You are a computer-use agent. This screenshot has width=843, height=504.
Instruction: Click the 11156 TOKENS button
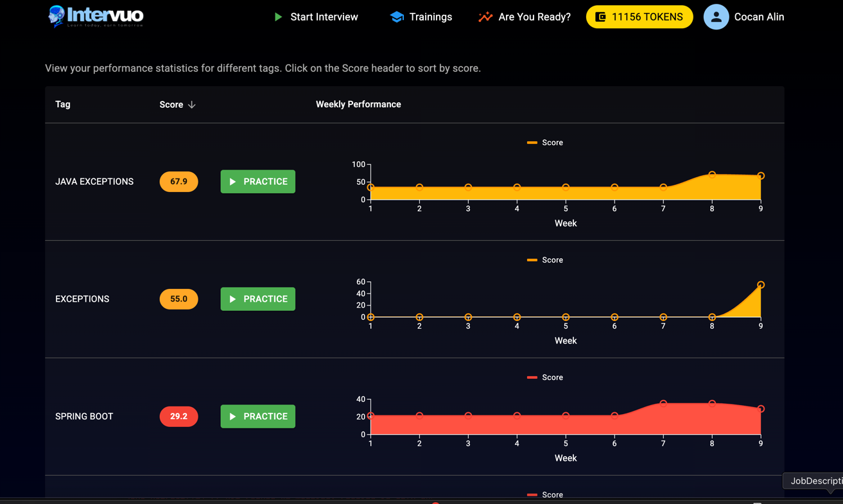639,17
